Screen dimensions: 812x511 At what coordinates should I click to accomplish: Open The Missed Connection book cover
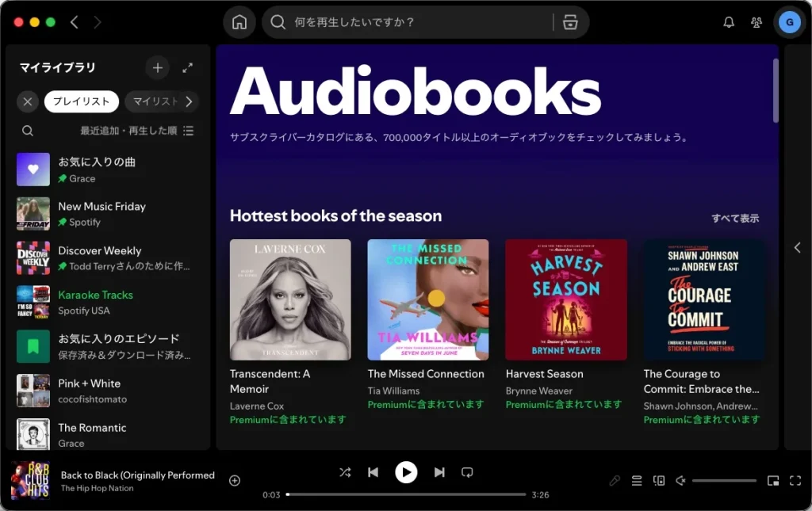(427, 299)
